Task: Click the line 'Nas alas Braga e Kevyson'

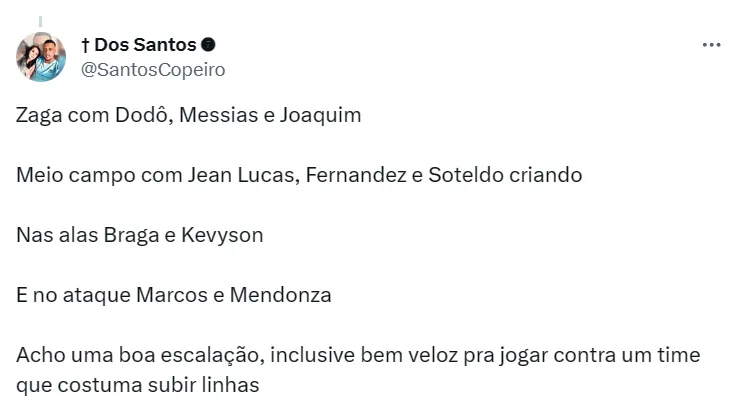Action: point(139,235)
